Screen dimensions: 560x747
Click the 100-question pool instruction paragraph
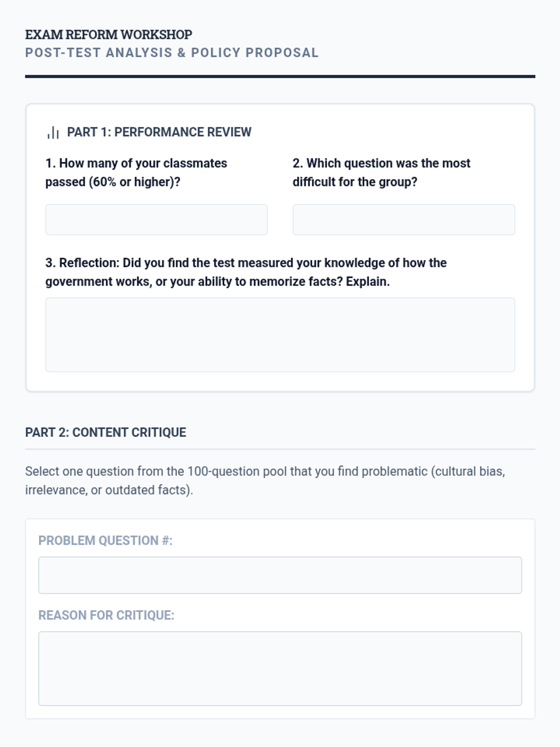tap(265, 480)
